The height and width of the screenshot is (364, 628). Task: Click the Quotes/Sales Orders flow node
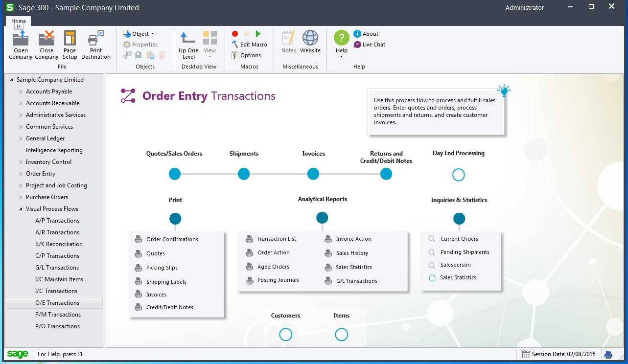tap(175, 174)
